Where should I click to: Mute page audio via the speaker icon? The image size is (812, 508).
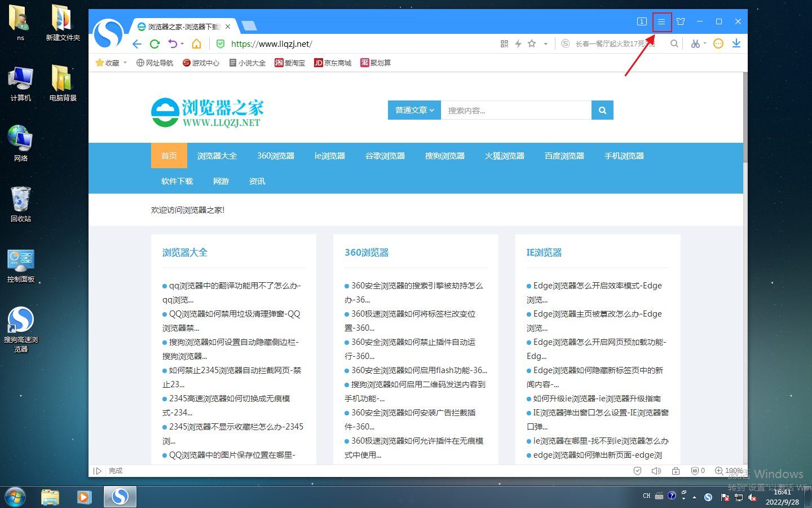click(x=656, y=470)
